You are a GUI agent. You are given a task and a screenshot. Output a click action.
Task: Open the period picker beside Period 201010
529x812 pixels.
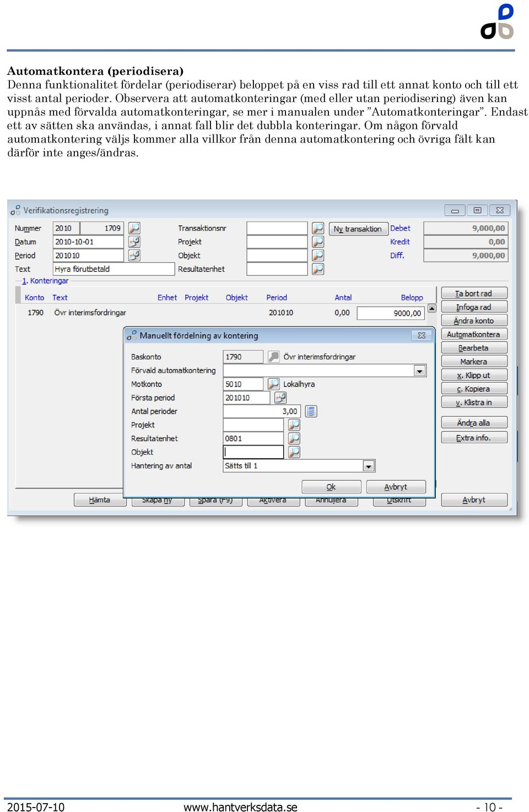134,255
